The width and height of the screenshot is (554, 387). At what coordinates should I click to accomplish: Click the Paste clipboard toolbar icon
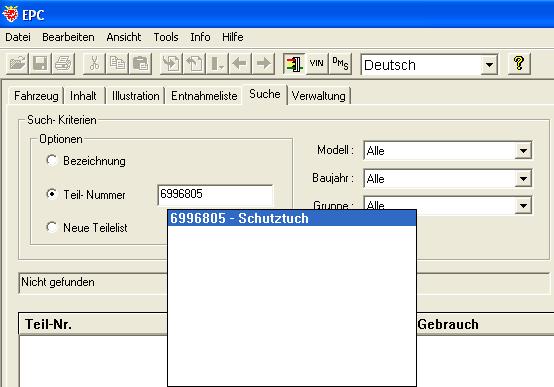tap(141, 64)
